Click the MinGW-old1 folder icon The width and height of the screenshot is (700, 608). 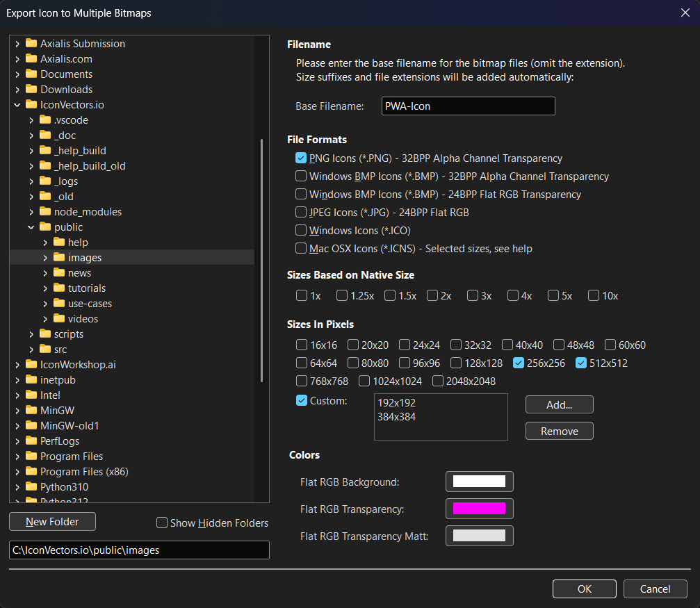(31, 426)
